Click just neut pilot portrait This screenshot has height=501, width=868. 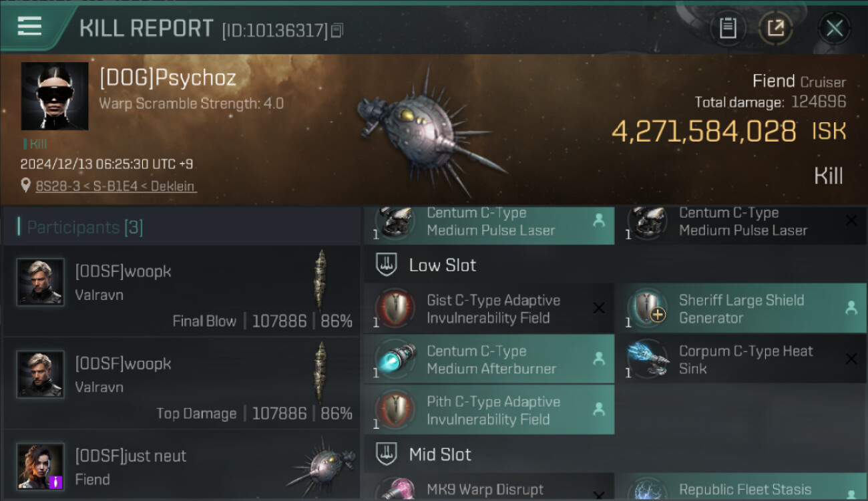click(x=40, y=466)
